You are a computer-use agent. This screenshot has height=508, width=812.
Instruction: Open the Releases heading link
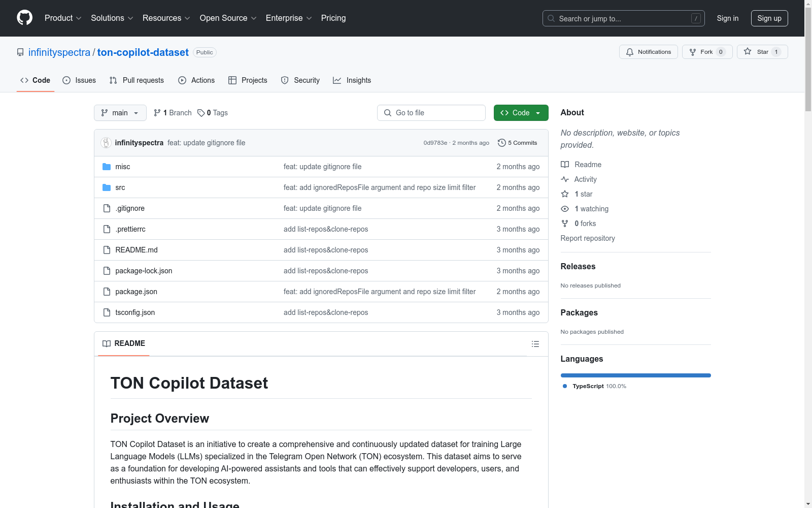click(x=578, y=266)
